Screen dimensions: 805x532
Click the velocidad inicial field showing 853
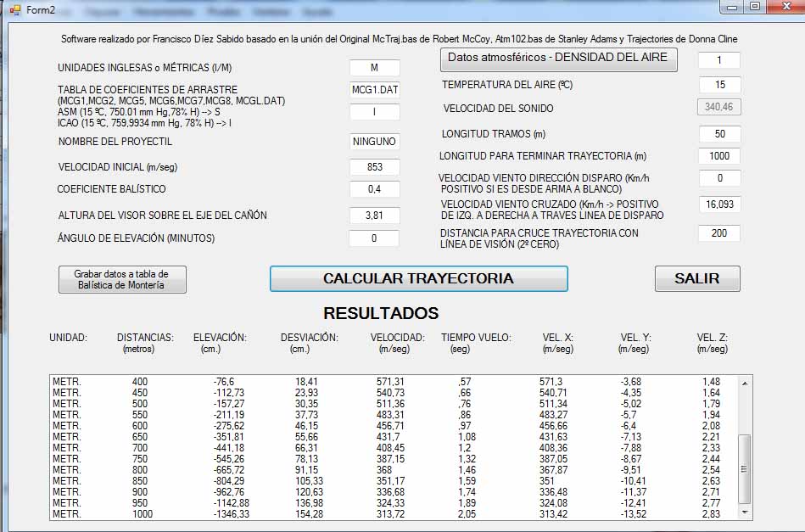tap(374, 167)
